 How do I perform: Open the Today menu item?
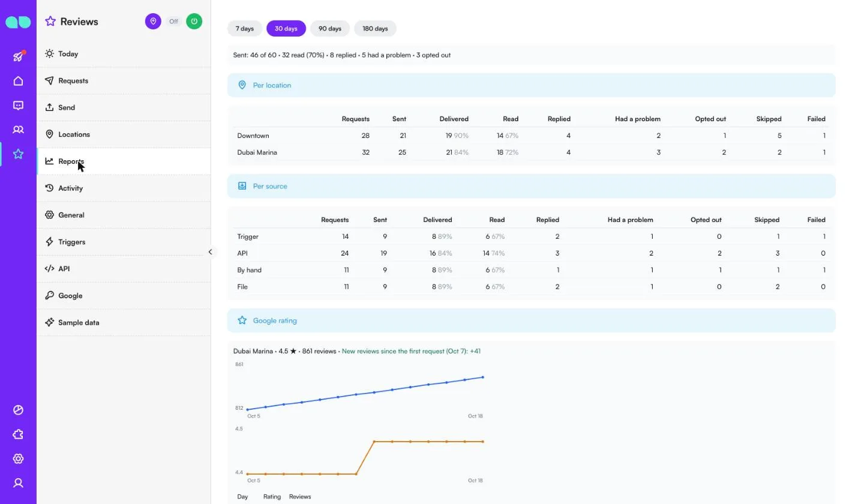point(124,54)
